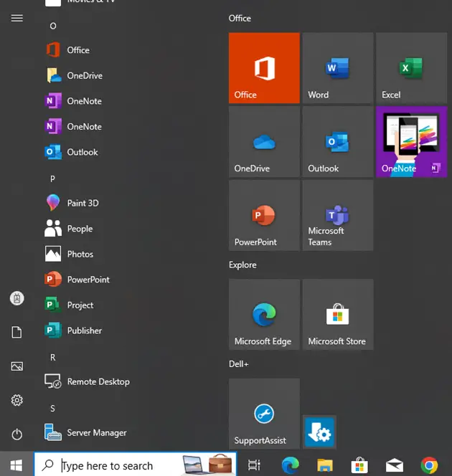Open Task View on the taskbar
Image resolution: width=452 pixels, height=476 pixels.
coord(254,465)
